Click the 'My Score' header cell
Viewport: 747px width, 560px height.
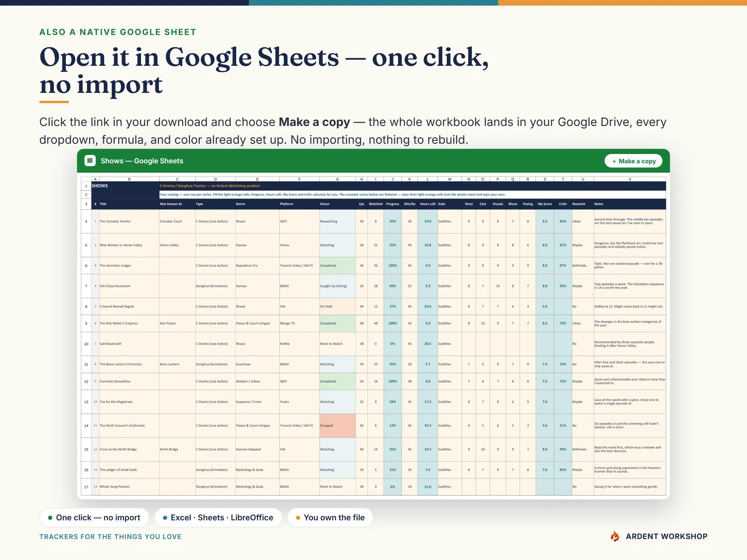(545, 204)
